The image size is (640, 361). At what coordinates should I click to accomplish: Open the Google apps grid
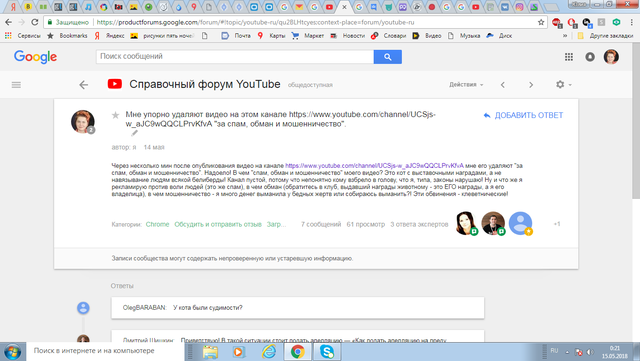tap(569, 57)
